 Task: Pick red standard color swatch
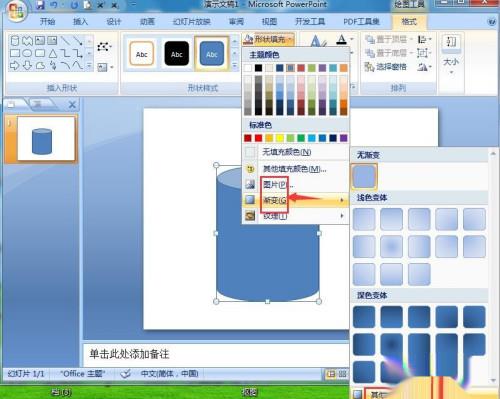pyautogui.click(x=258, y=138)
